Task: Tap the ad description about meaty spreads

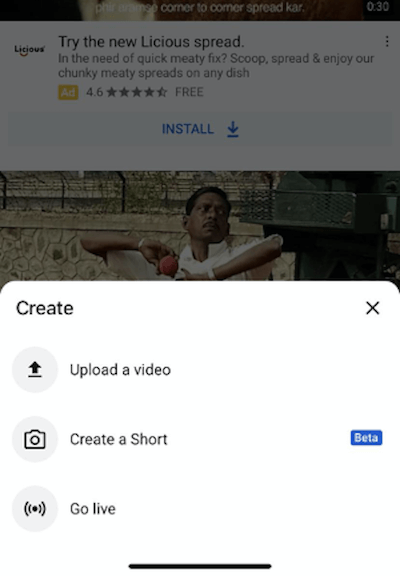Action: (x=216, y=65)
